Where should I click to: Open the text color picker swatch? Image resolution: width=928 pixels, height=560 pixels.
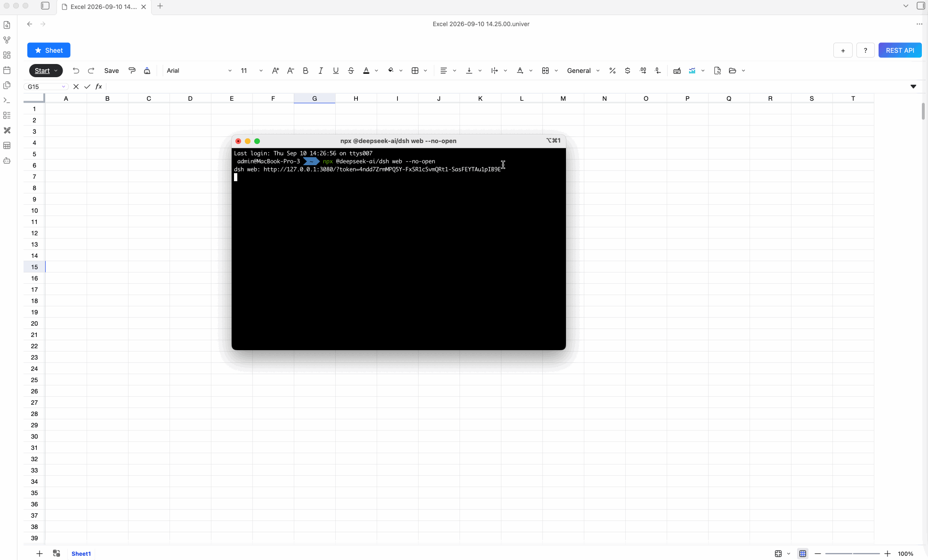coord(366,71)
